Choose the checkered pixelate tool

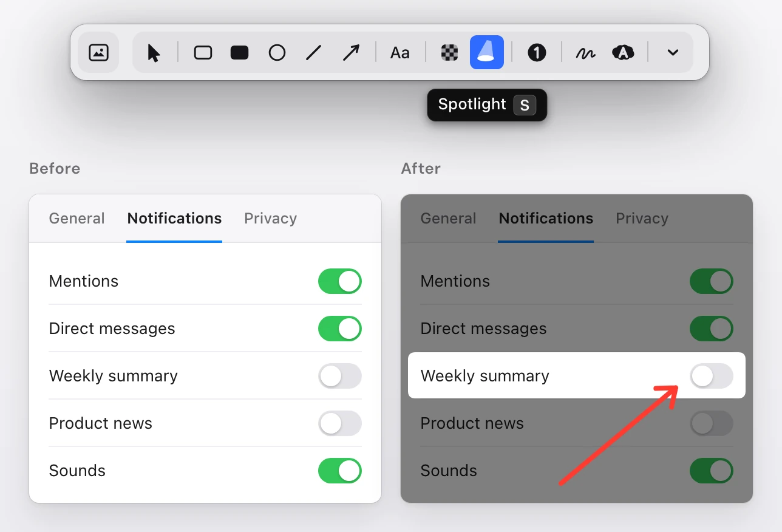coord(449,53)
